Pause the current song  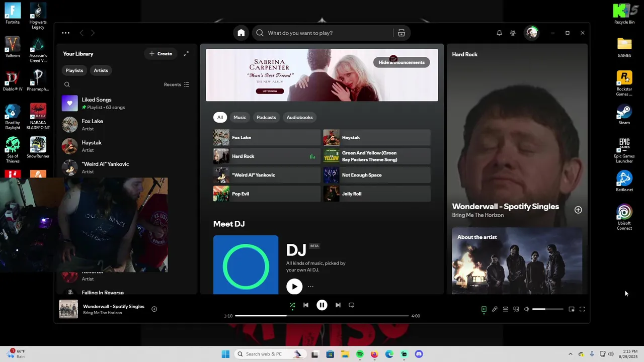(322, 305)
